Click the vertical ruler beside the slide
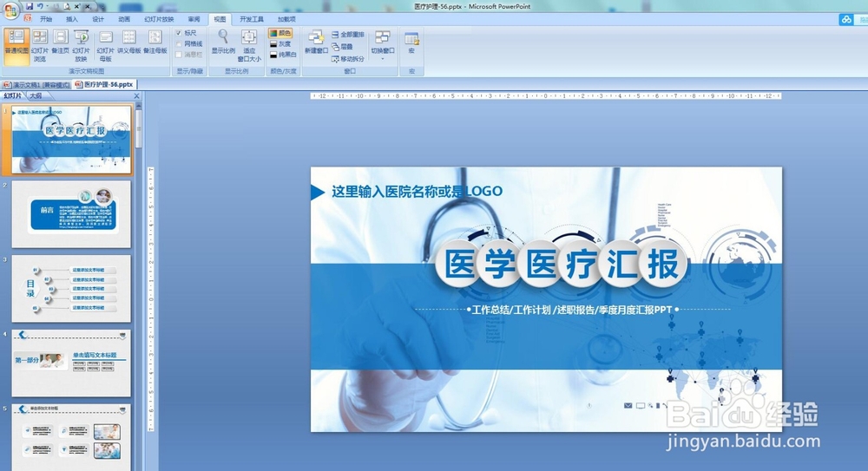This screenshot has width=868, height=471. click(150, 299)
